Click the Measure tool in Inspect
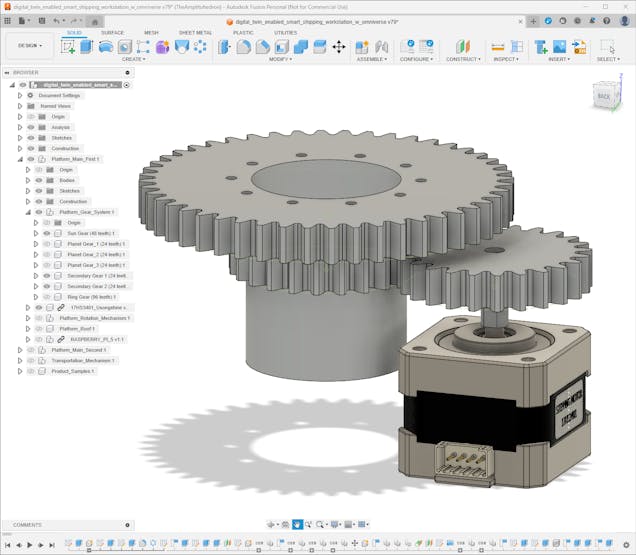Viewport: 636px width, 555px height. tap(498, 47)
